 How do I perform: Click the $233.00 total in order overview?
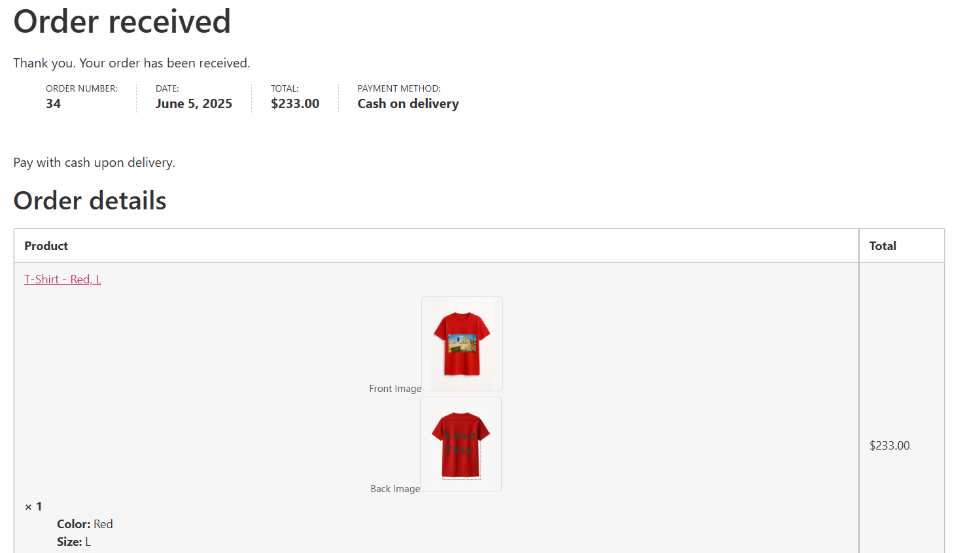pyautogui.click(x=295, y=104)
